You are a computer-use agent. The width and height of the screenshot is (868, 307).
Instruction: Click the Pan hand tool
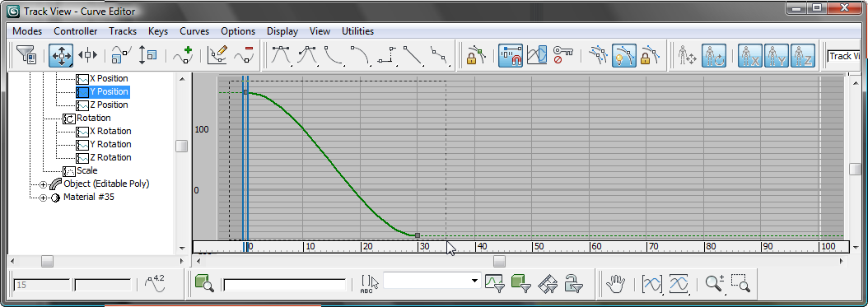[x=615, y=284]
